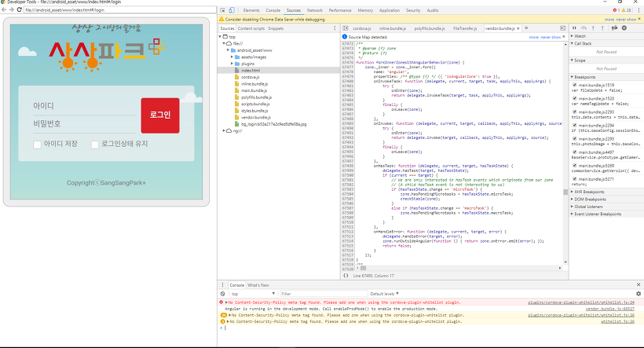Select main.bundle.js in the file tree
Screen dimensions: 644x348
254,90
